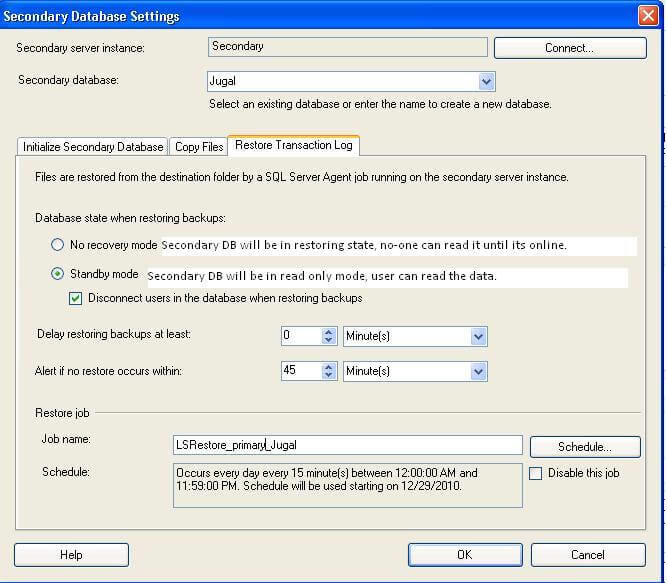
Task: Select the Standby mode radio button
Action: [57, 273]
